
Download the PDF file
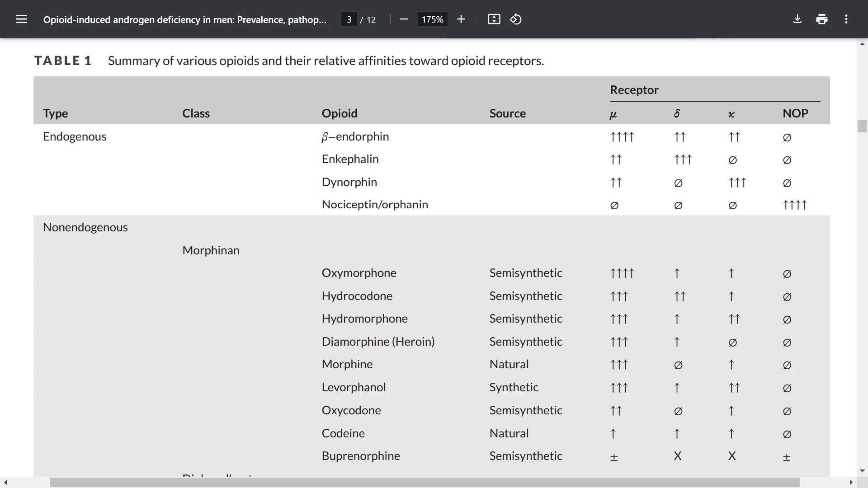(x=797, y=19)
